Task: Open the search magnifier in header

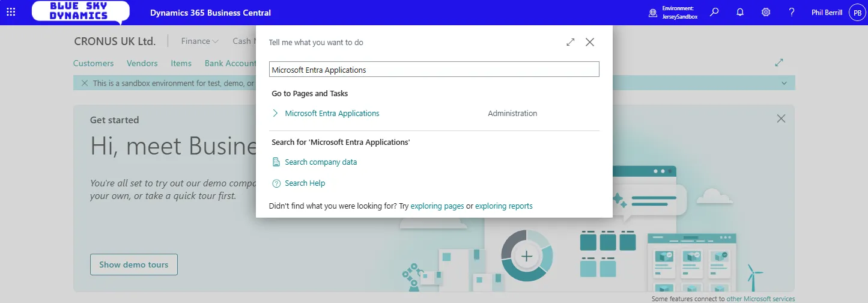Action: 714,12
